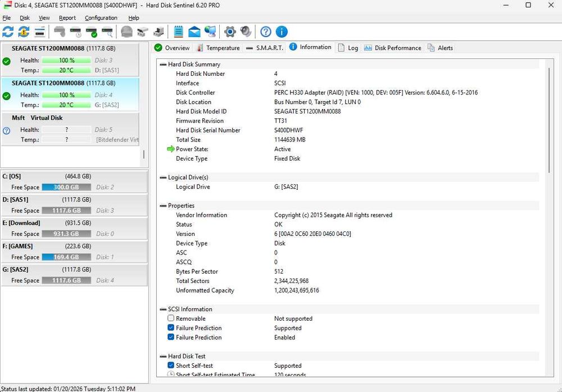
Task: Click the green arrow beside Power State
Action: pyautogui.click(x=171, y=149)
